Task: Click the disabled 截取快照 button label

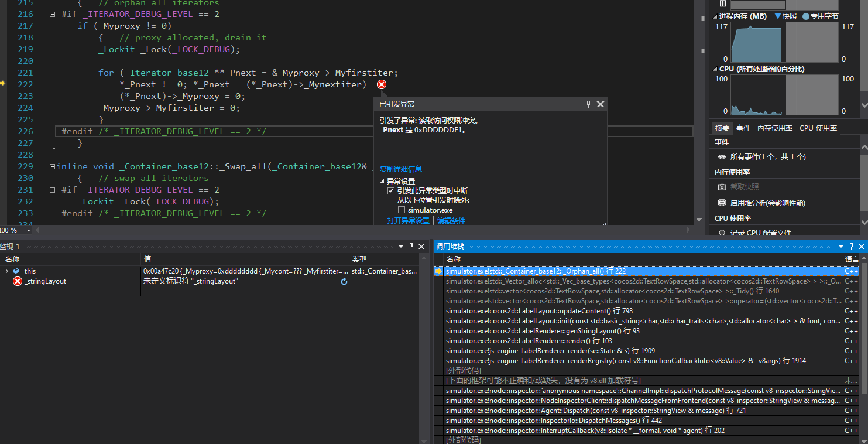Action: [745, 187]
